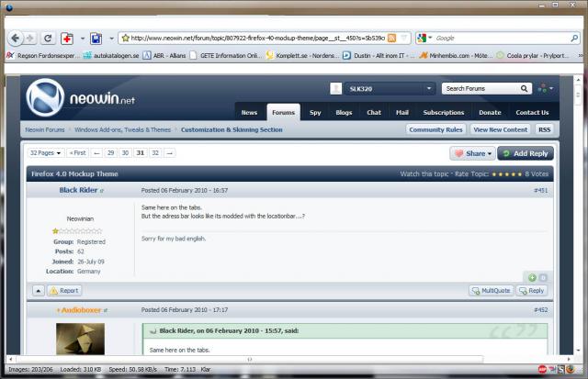This screenshot has width=588, height=379.
Task: Open the GETE Information bookmark
Action: pos(225,55)
